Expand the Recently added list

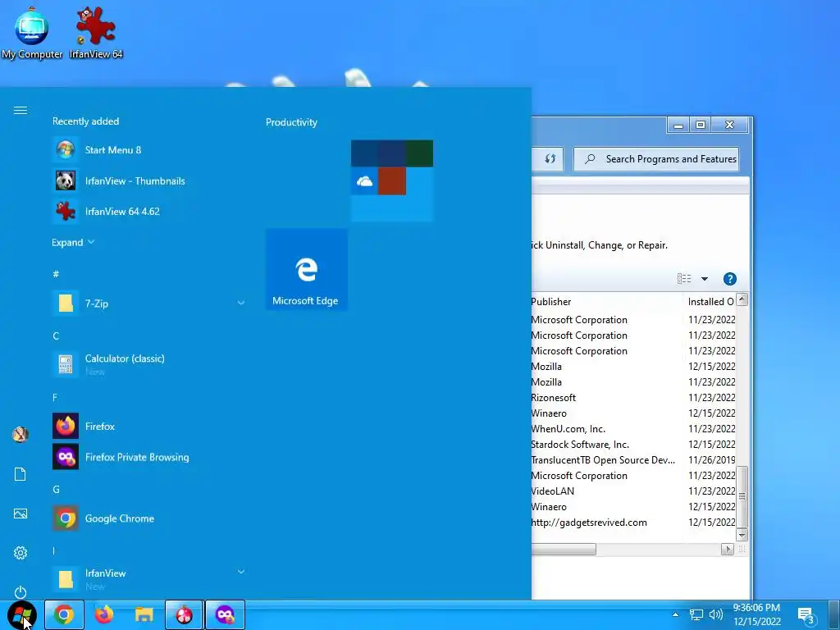[73, 243]
